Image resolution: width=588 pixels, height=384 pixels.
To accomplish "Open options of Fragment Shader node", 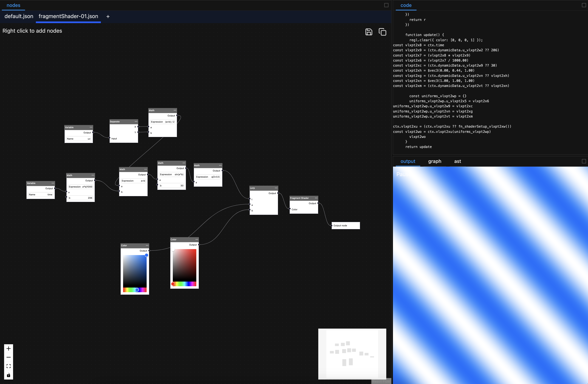I will 316,198.
